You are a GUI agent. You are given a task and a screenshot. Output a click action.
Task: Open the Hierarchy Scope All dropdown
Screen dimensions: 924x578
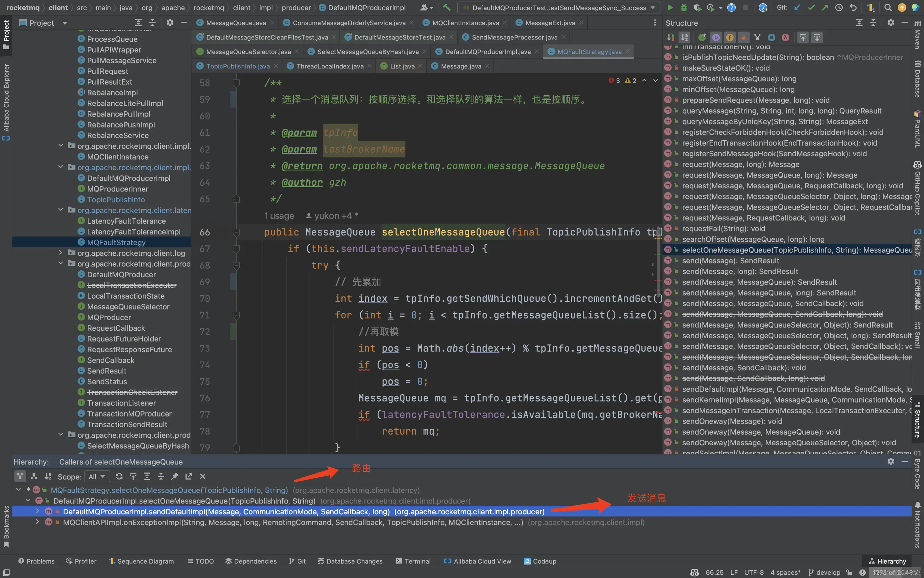coord(97,476)
